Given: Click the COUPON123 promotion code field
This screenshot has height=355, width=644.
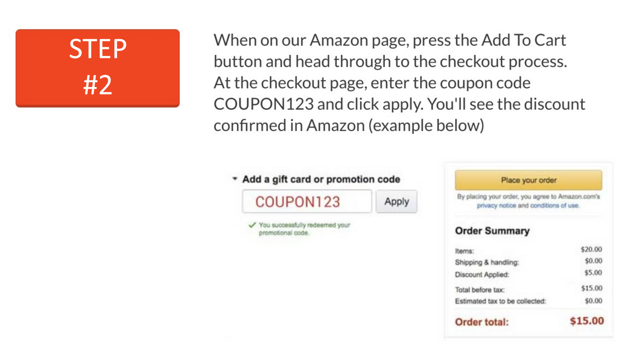Looking at the screenshot, I should click(306, 202).
